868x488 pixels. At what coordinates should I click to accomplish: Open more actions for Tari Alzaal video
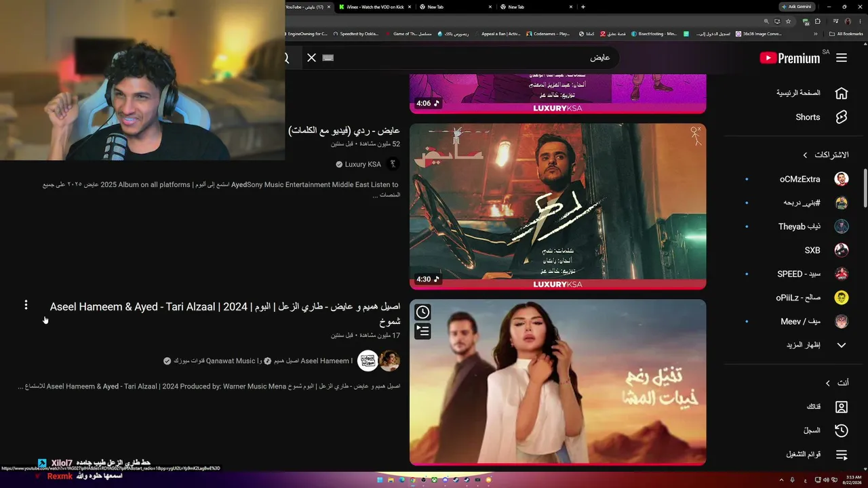26,306
